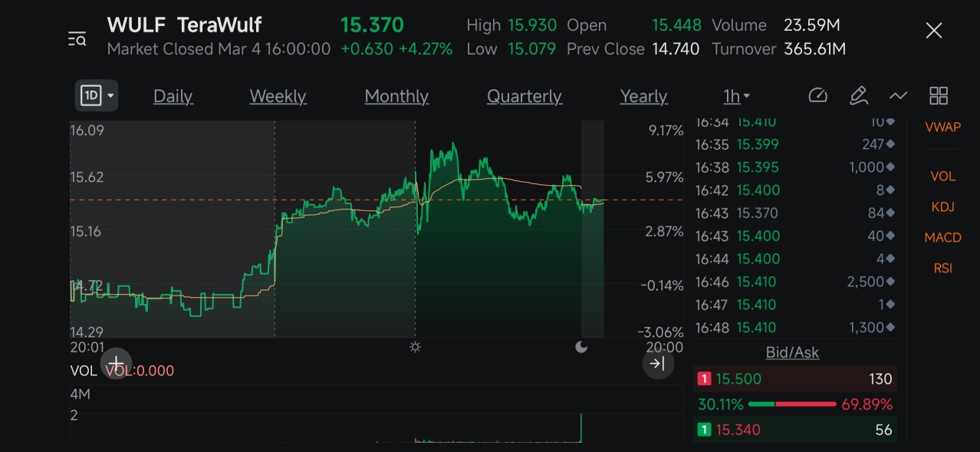The width and height of the screenshot is (980, 452).
Task: Select the 16:48 trade of 1,300 shares
Action: 794,328
